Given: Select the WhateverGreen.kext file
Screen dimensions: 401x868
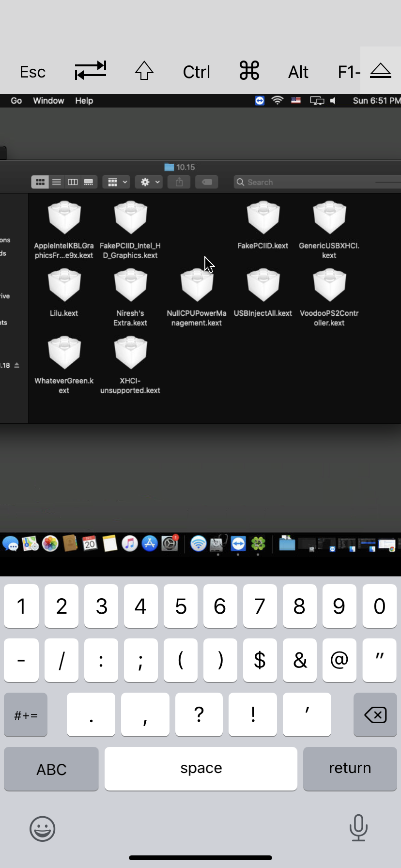Looking at the screenshot, I should (64, 365).
